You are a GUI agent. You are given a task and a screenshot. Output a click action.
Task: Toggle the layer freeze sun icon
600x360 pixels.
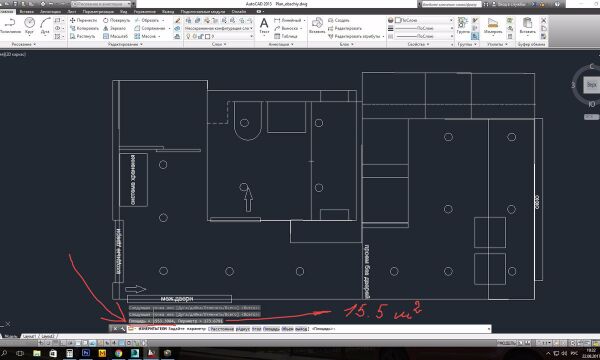[194, 36]
